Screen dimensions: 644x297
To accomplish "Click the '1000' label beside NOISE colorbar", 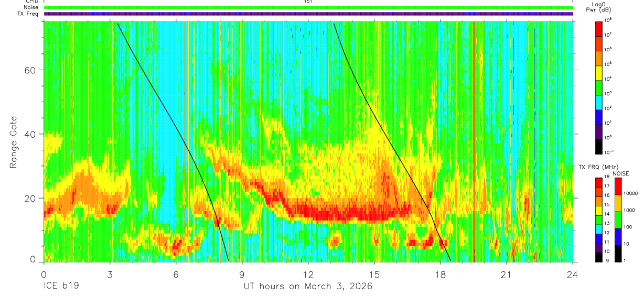I will (x=630, y=210).
